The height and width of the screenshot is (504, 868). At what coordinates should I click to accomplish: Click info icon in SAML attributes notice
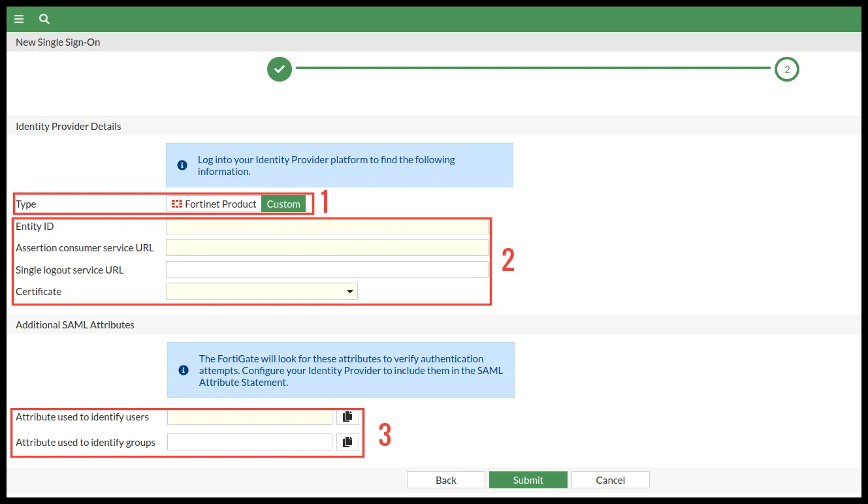(x=184, y=370)
